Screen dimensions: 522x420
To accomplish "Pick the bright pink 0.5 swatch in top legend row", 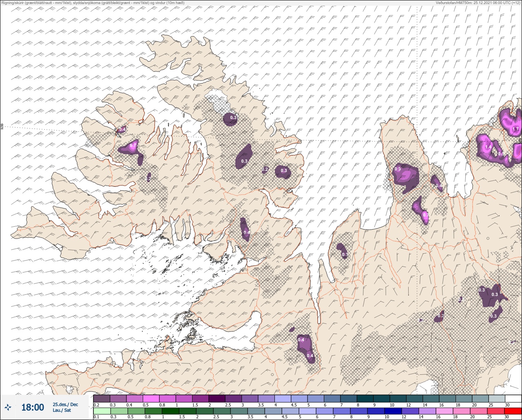I will coord(151,398).
